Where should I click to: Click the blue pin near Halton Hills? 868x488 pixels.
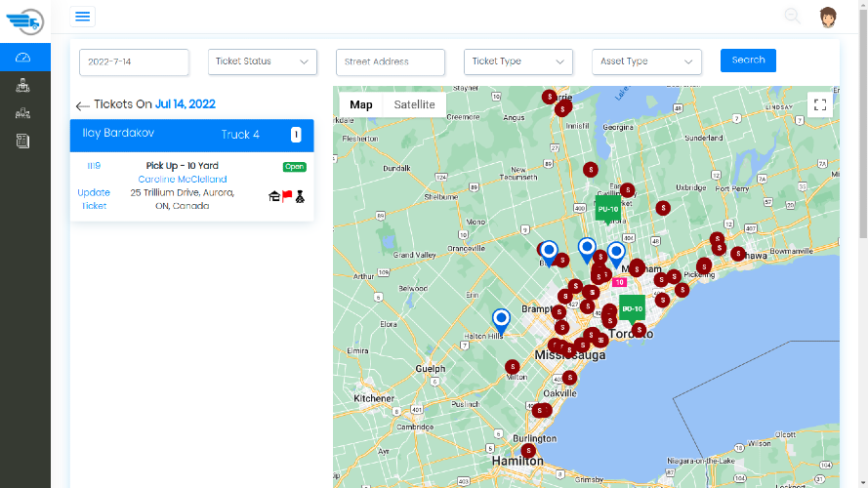pyautogui.click(x=501, y=320)
